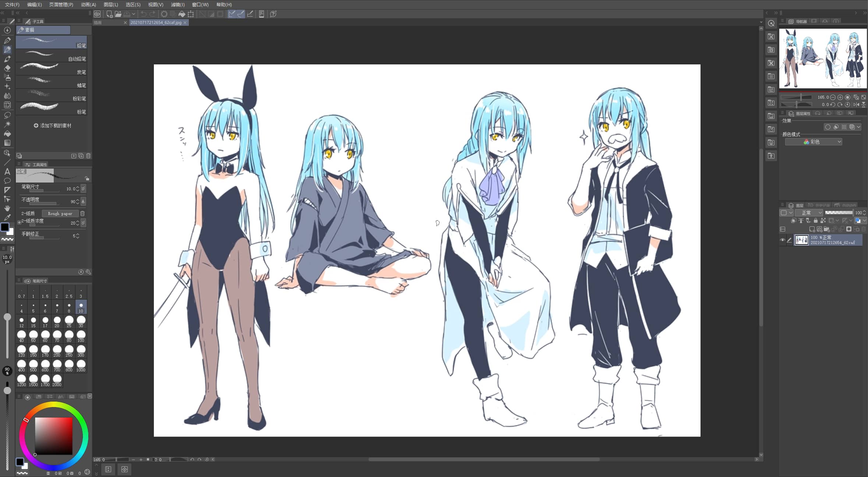Click the Rough paper texture button

(x=60, y=213)
